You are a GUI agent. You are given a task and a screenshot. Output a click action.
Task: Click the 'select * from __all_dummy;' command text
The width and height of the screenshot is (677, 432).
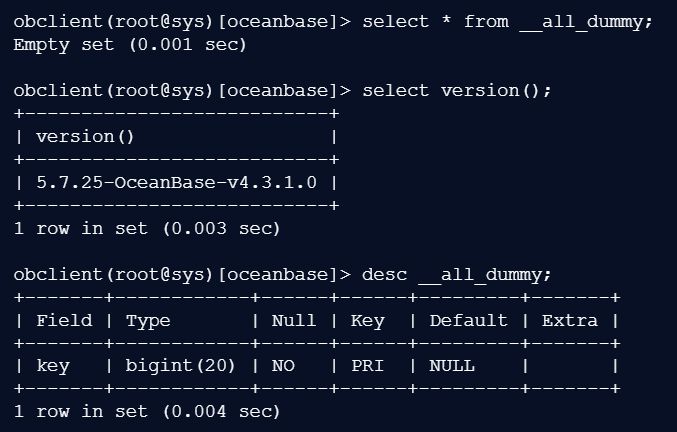(507, 21)
